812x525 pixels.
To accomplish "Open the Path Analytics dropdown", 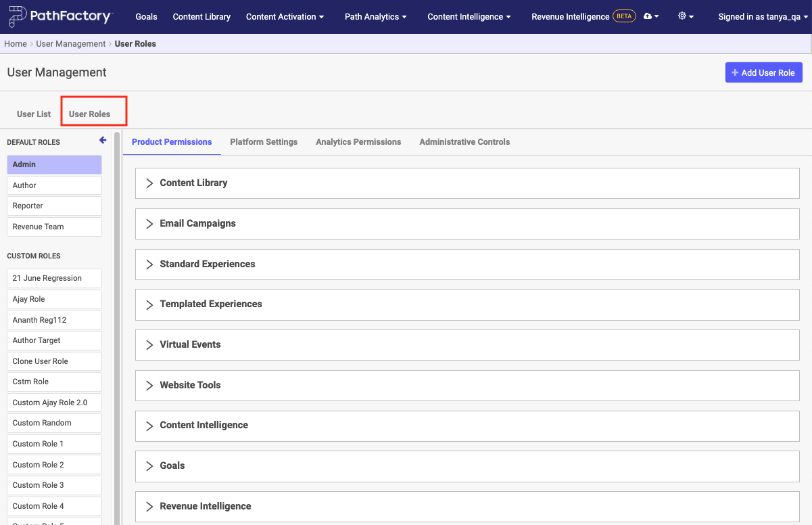I will click(x=376, y=16).
